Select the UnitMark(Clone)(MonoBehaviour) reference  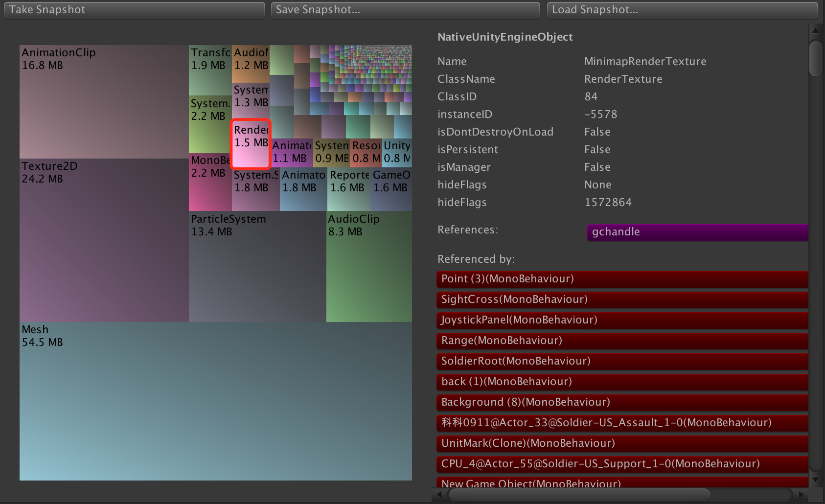click(x=622, y=443)
